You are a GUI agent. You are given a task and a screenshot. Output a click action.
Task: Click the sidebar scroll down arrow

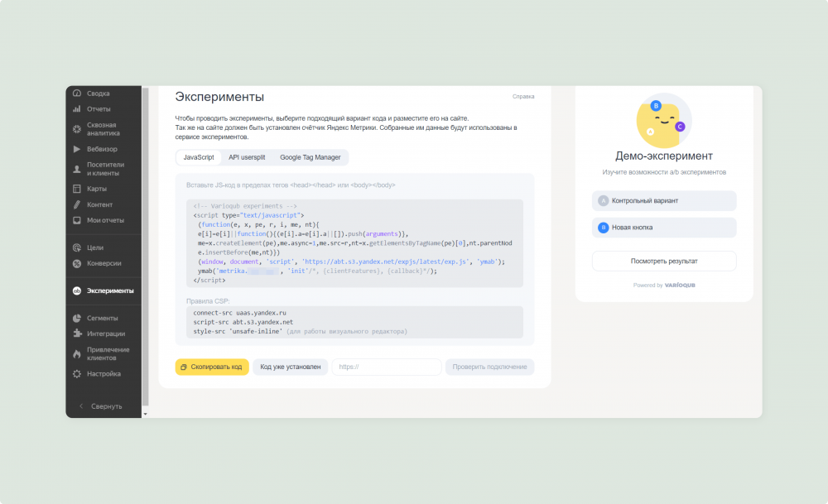click(x=145, y=415)
